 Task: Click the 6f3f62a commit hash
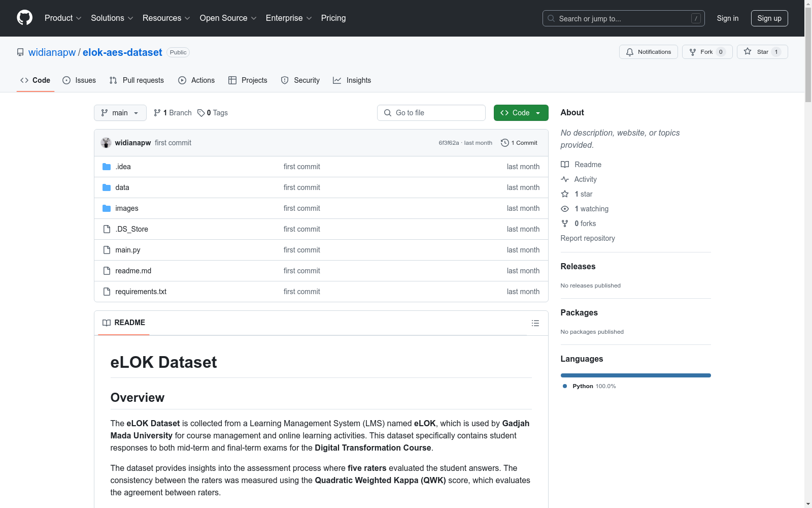pos(449,143)
